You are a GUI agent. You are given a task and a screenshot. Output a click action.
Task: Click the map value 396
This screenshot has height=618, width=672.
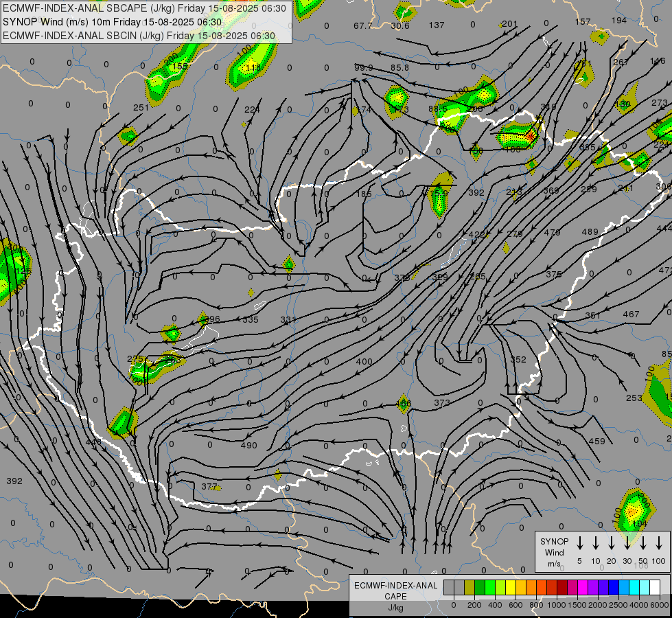point(212,319)
